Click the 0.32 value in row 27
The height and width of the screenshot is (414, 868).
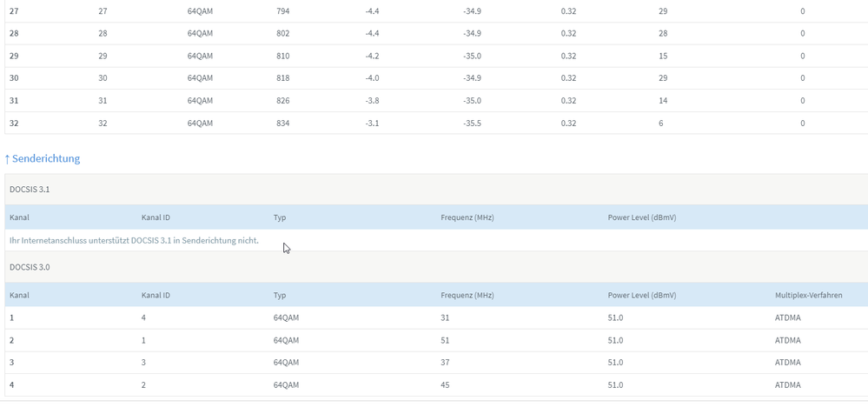point(568,11)
